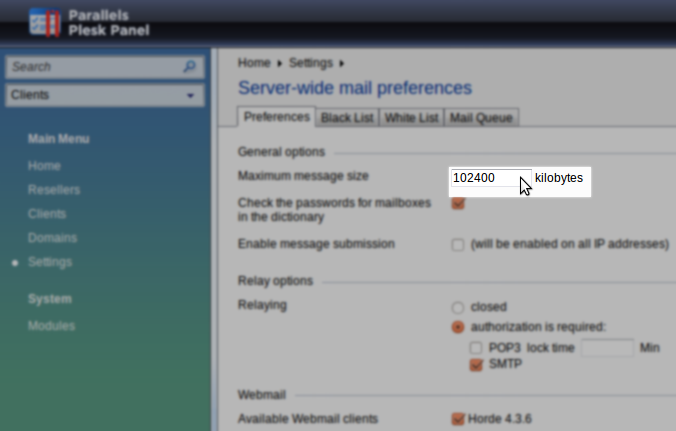Open Settings in the Main Menu
The image size is (676, 431).
(x=50, y=262)
